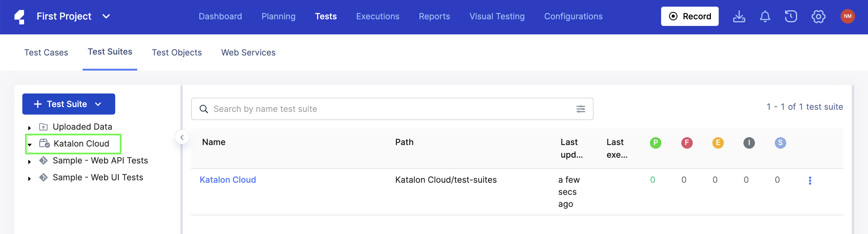The height and width of the screenshot is (234, 868).
Task: Collapse the Katalon Cloud tree node
Action: (x=30, y=144)
